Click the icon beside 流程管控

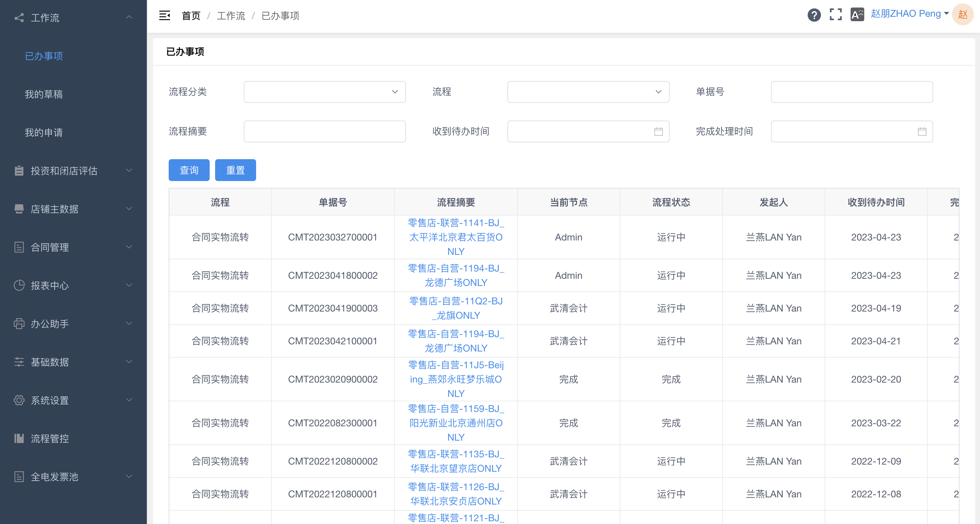coord(19,438)
